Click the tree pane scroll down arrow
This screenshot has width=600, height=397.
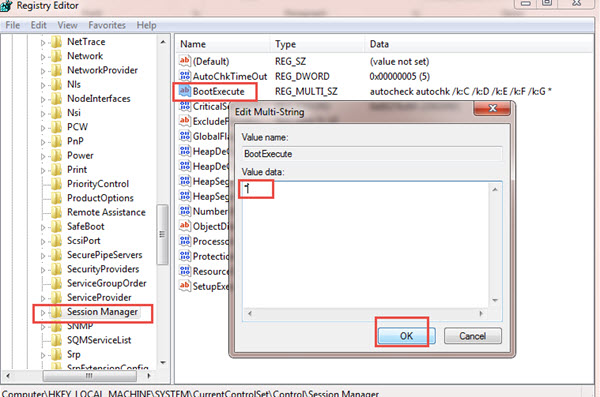163,362
